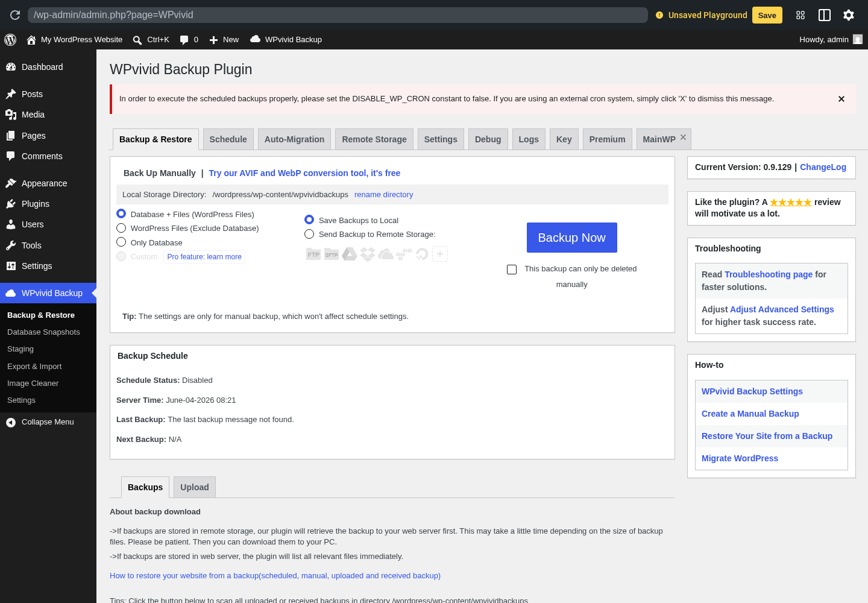Open the Logs tab
Image resolution: width=868 pixels, height=603 pixels.
[529, 139]
